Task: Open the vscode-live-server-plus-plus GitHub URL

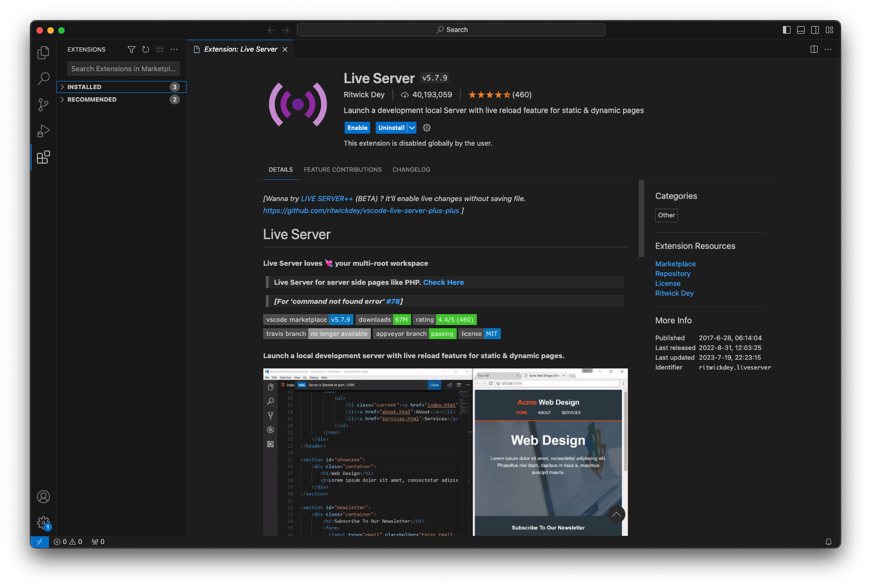Action: [361, 211]
